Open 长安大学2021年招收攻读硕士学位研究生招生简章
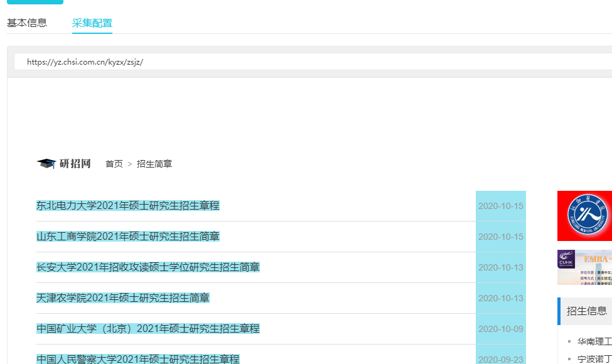Screen dimensions: 612x364 tap(148, 267)
